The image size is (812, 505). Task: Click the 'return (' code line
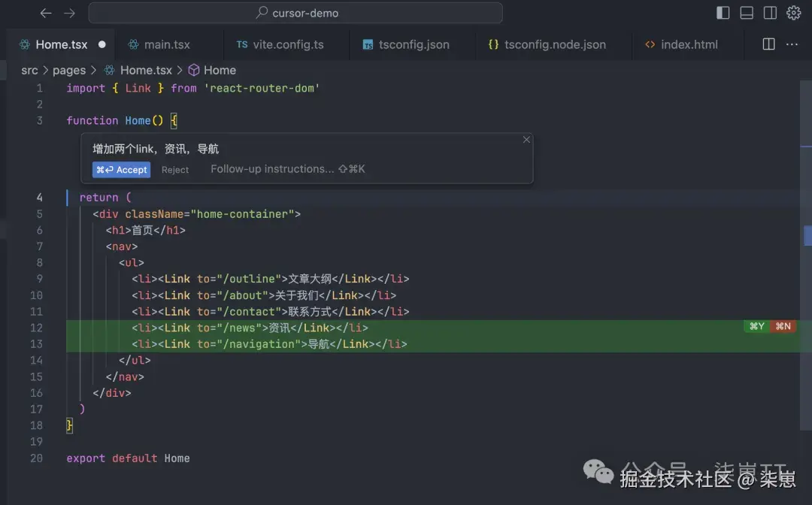[105, 198]
